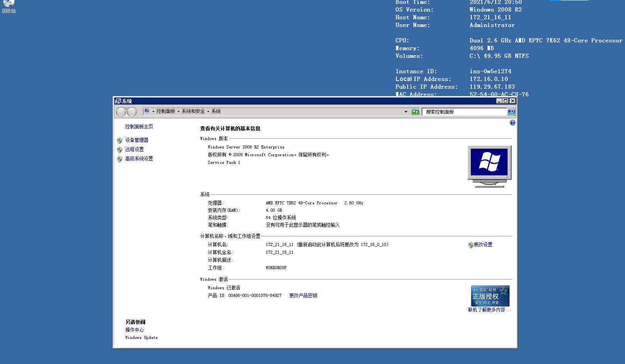Expand arrow after 控制面板 breadcrumb
625x364 pixels.
point(178,111)
